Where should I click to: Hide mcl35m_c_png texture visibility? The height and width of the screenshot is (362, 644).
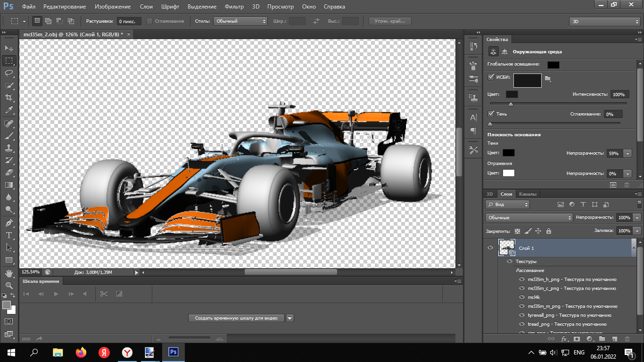522,288
